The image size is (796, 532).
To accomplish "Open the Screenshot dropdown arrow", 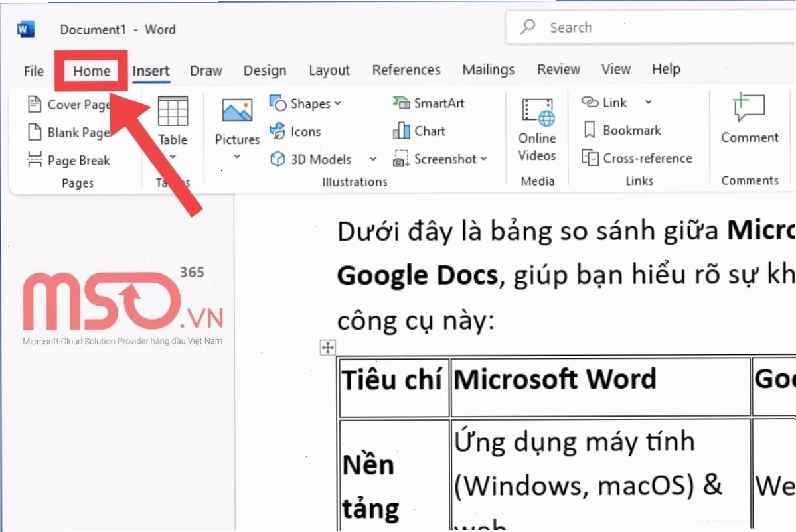I will tap(484, 159).
